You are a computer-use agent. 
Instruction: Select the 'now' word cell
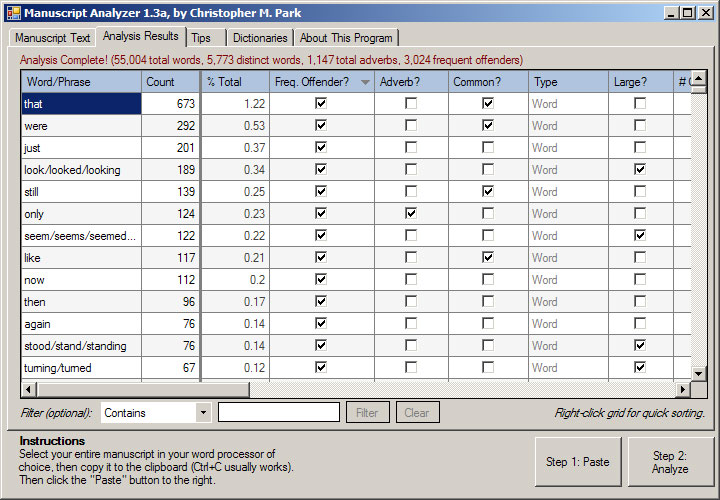(81, 280)
